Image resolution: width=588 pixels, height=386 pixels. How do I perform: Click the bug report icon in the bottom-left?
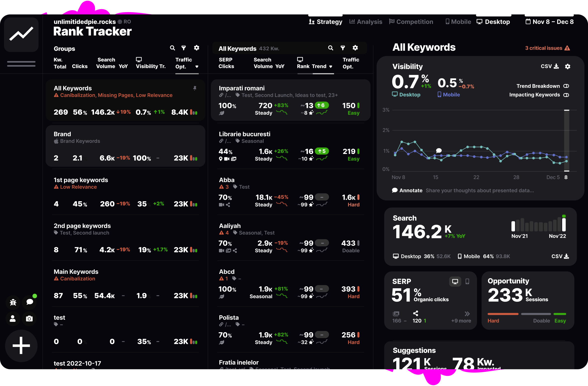[x=13, y=302]
